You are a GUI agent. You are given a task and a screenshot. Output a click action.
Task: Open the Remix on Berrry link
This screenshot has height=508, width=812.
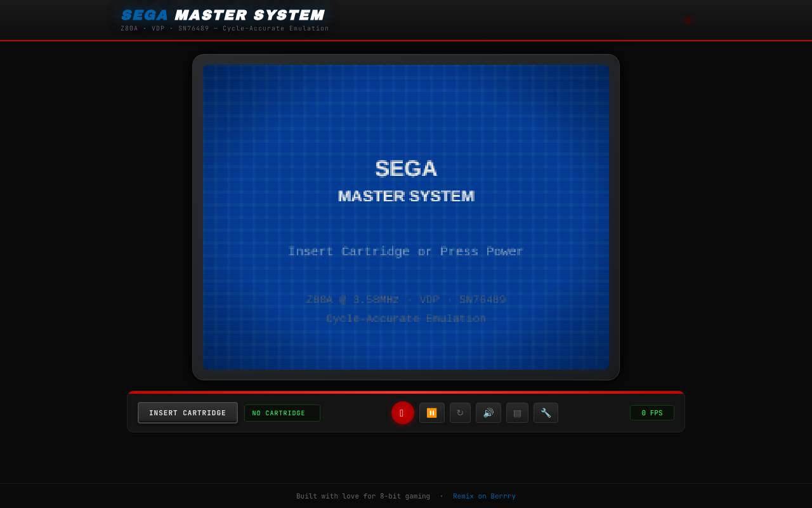click(x=484, y=496)
